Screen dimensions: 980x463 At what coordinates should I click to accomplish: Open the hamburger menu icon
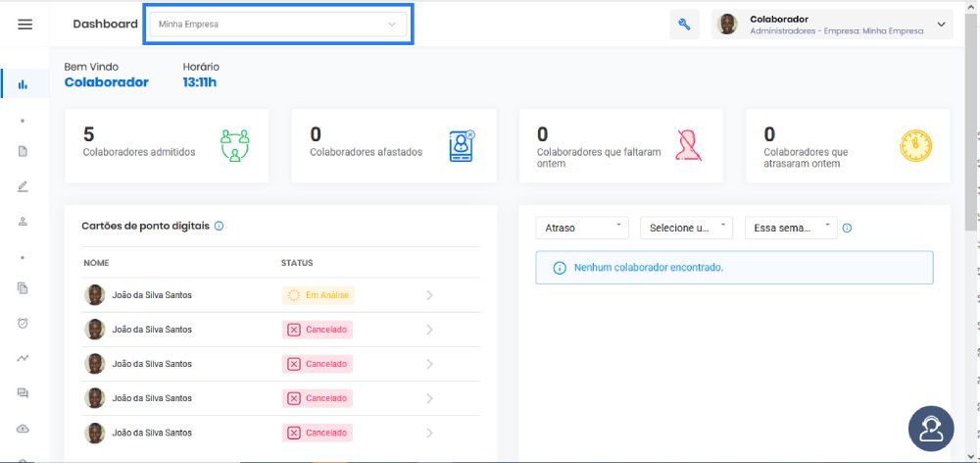coord(25,25)
